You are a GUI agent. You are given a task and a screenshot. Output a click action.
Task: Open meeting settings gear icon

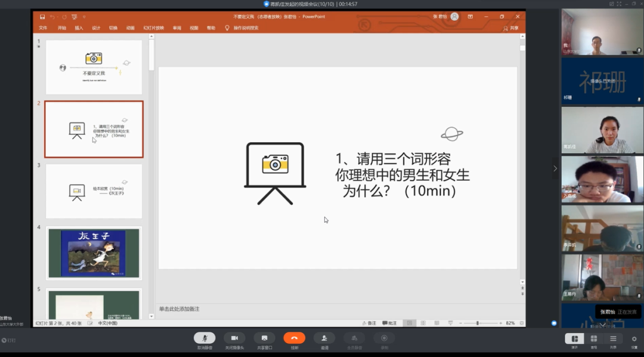click(634, 339)
